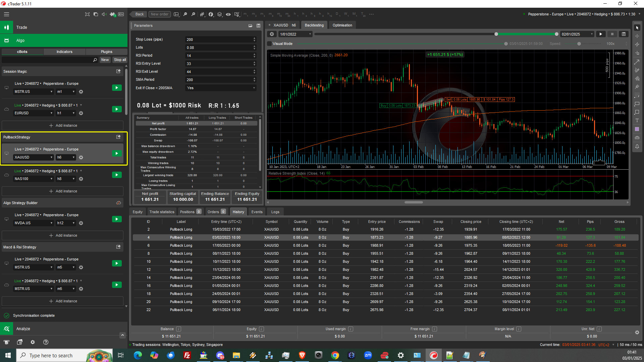Screen dimensions: 644x362
Task: Switch to the Indicators tab
Action: click(64, 52)
